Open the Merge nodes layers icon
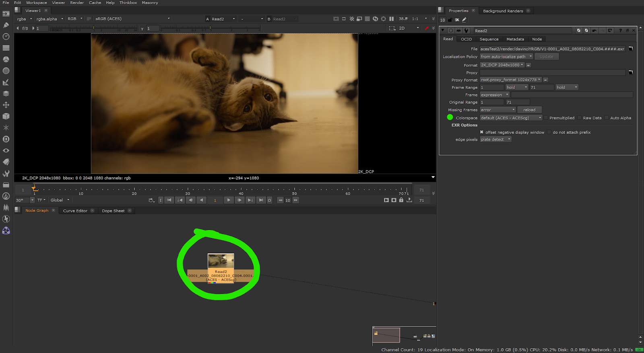The height and width of the screenshot is (353, 644). point(6,93)
